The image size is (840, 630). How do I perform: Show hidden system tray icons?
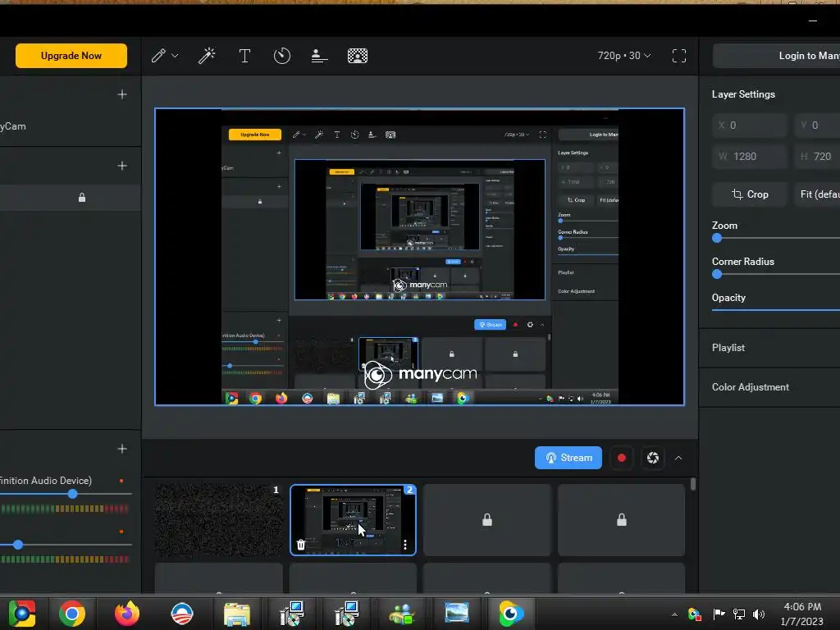674,614
